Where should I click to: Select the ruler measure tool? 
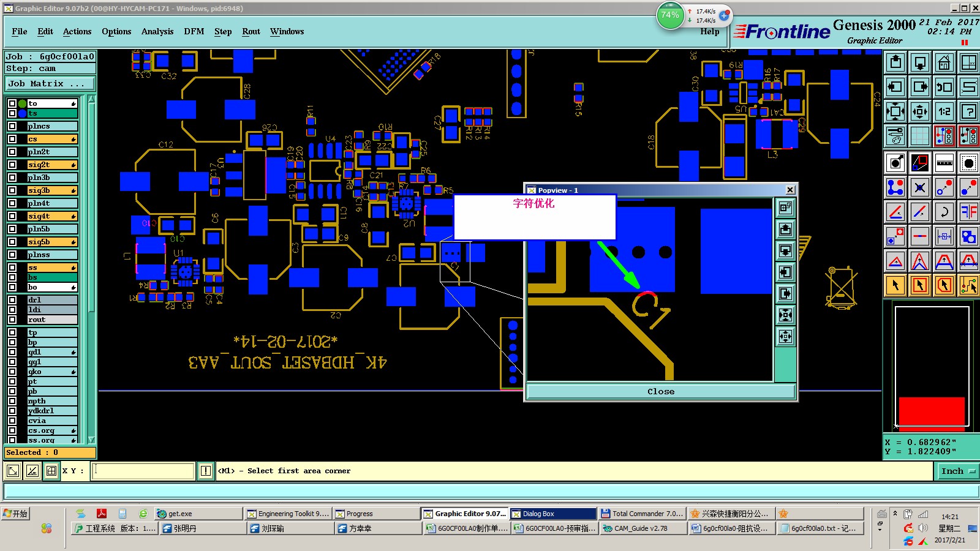point(944,163)
